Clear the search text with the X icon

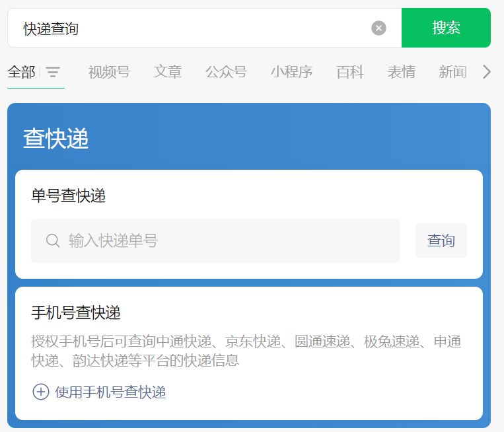tap(378, 28)
